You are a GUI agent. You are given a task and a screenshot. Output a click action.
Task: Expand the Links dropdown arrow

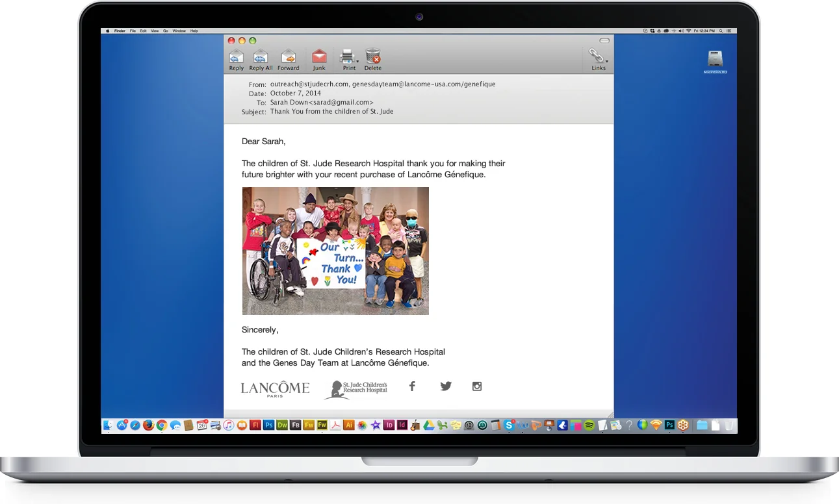[x=606, y=61]
